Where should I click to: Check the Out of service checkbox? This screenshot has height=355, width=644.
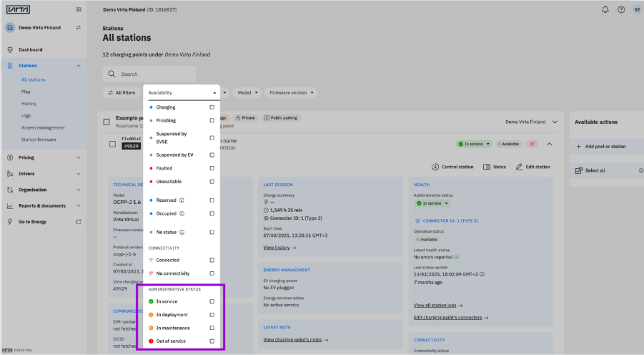[212, 341]
